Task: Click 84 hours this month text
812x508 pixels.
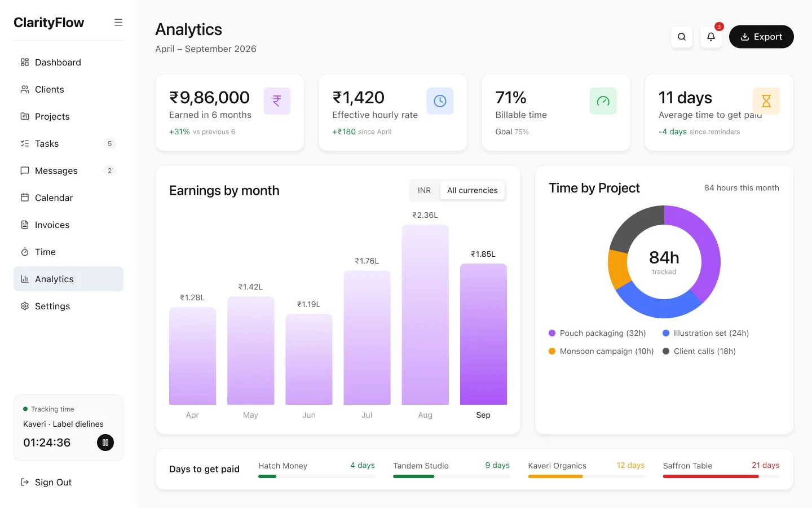Action: [x=742, y=188]
